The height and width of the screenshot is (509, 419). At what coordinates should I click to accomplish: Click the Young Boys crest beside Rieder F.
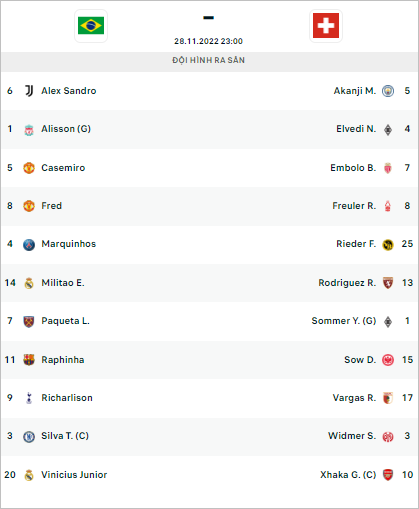pyautogui.click(x=388, y=245)
